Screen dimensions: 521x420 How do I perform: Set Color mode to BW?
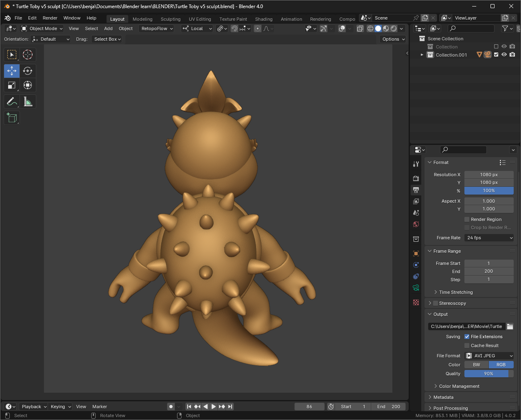click(476, 365)
